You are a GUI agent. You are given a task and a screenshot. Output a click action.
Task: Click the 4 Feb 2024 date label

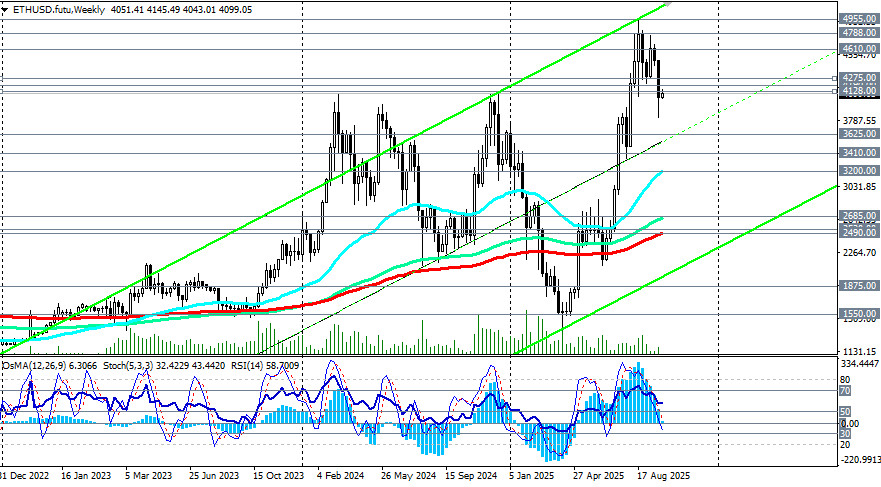340,476
